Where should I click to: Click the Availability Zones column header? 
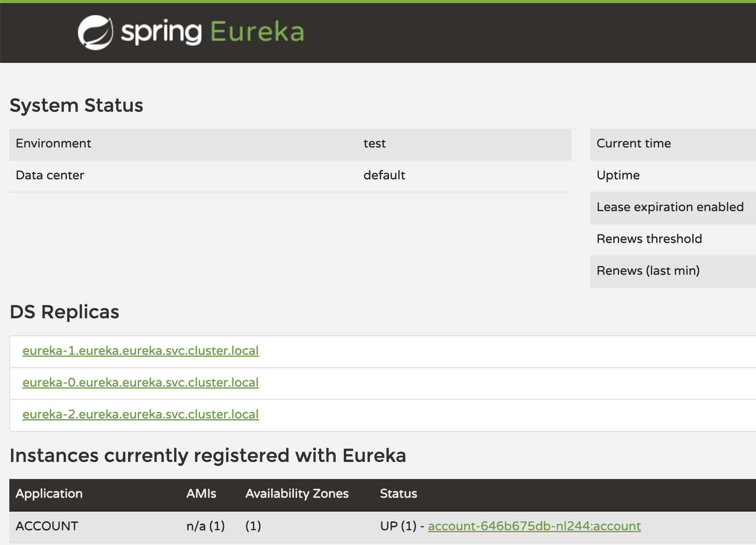(x=297, y=493)
